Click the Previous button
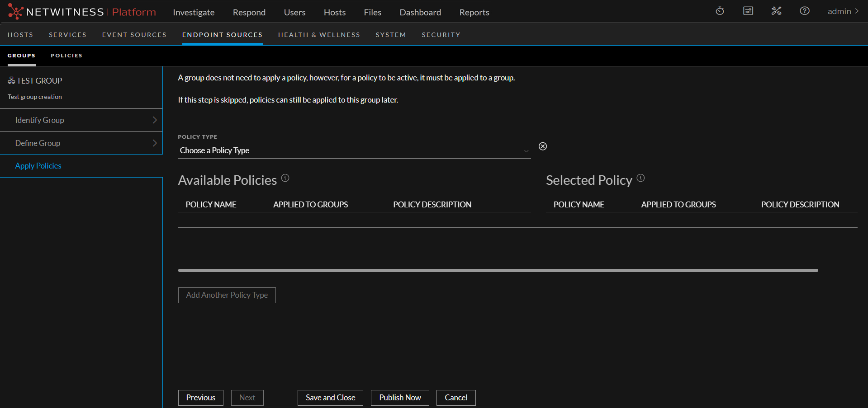Image resolution: width=868 pixels, height=408 pixels. pyautogui.click(x=200, y=398)
